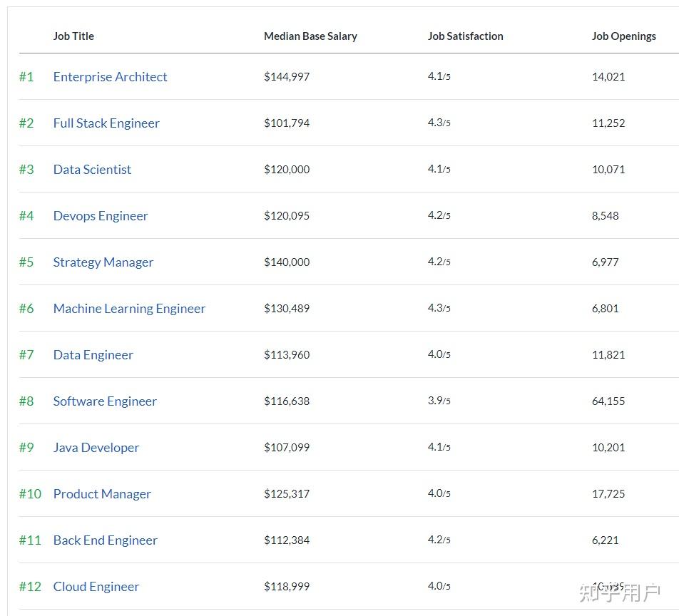Open the Enterprise Architect job link
Viewport: 679px width, 616px height.
tap(110, 77)
